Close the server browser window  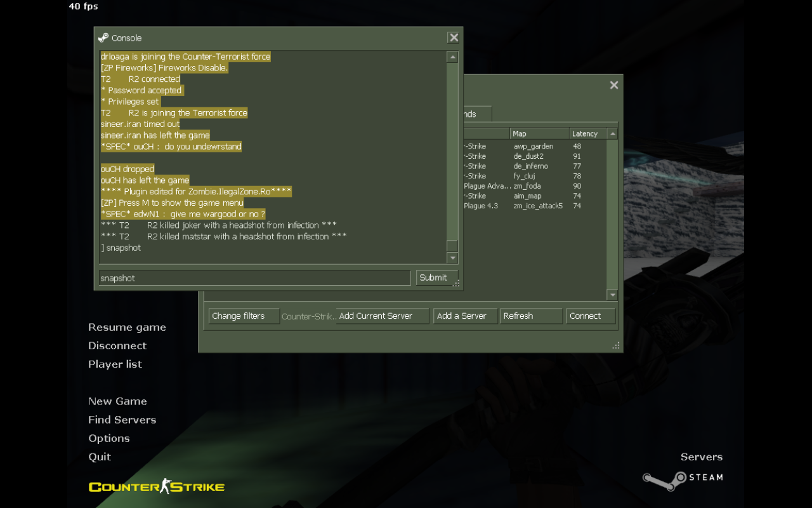pyautogui.click(x=614, y=85)
